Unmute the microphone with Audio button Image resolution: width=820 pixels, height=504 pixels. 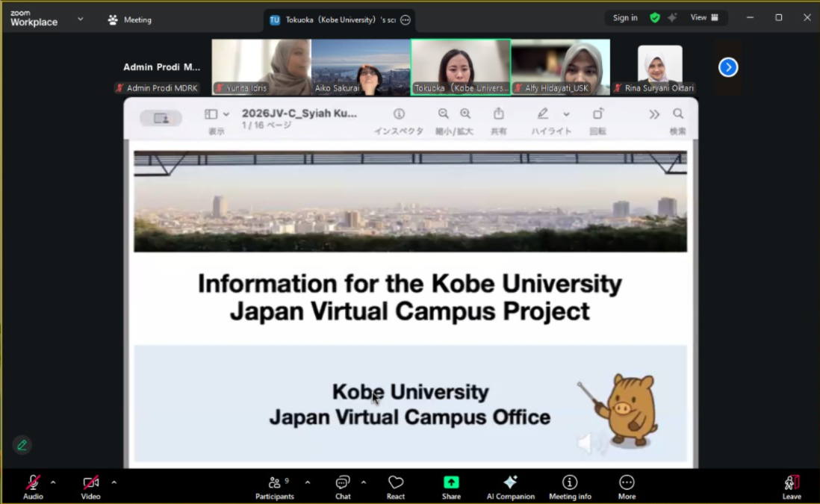tap(33, 487)
